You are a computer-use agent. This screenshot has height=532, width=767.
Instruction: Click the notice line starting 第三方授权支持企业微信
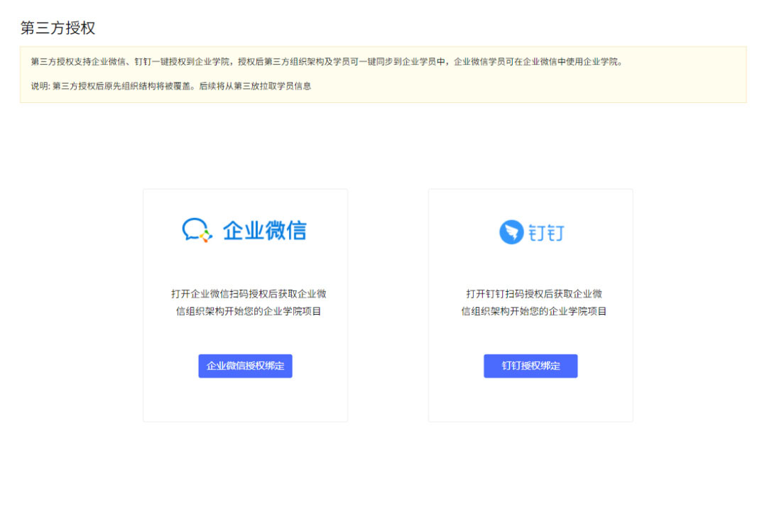tap(327, 62)
